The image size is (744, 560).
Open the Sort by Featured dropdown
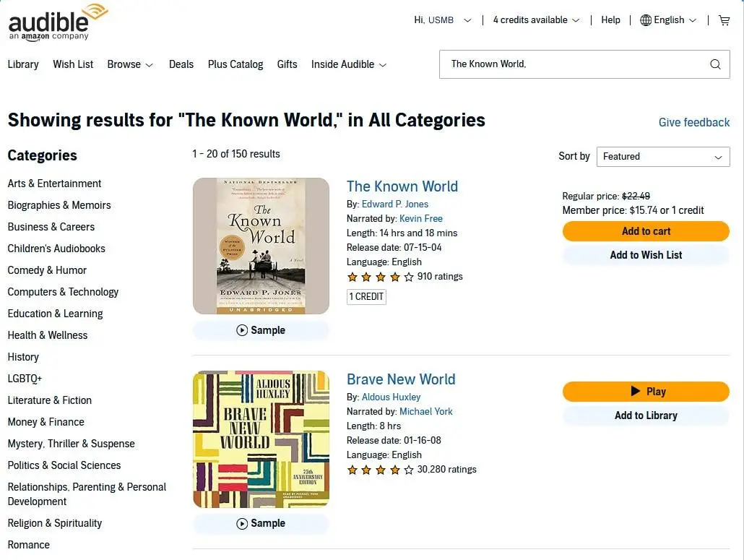click(662, 157)
